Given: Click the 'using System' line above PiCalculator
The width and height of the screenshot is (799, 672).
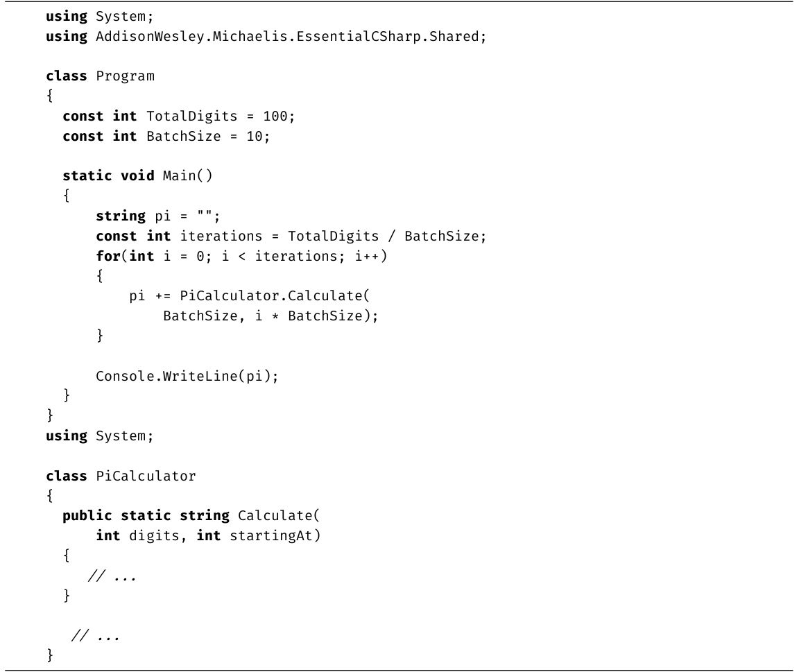Looking at the screenshot, I should pyautogui.click(x=97, y=436).
